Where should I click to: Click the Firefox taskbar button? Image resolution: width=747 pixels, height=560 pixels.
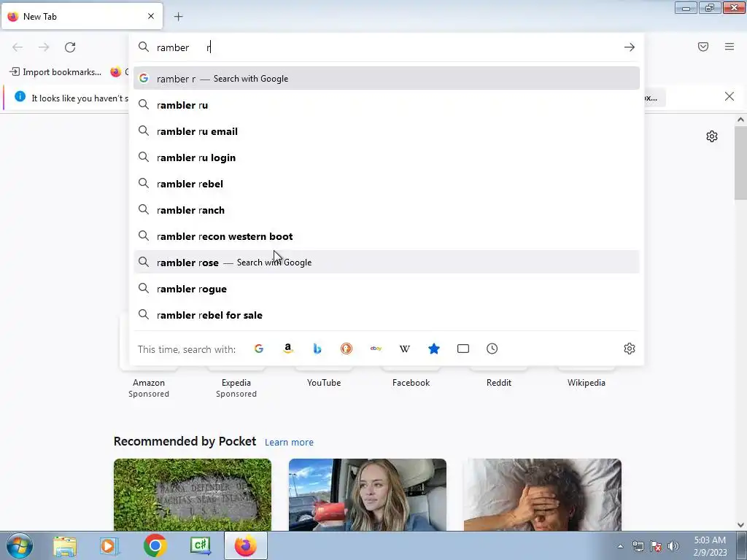[x=245, y=545]
